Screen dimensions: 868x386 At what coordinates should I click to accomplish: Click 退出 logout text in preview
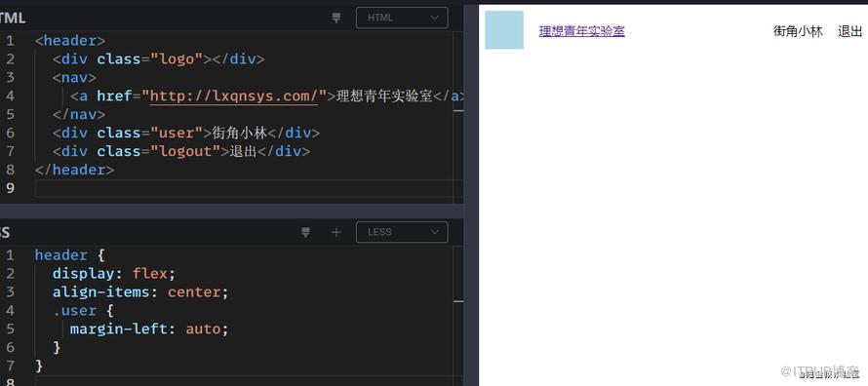(x=850, y=31)
